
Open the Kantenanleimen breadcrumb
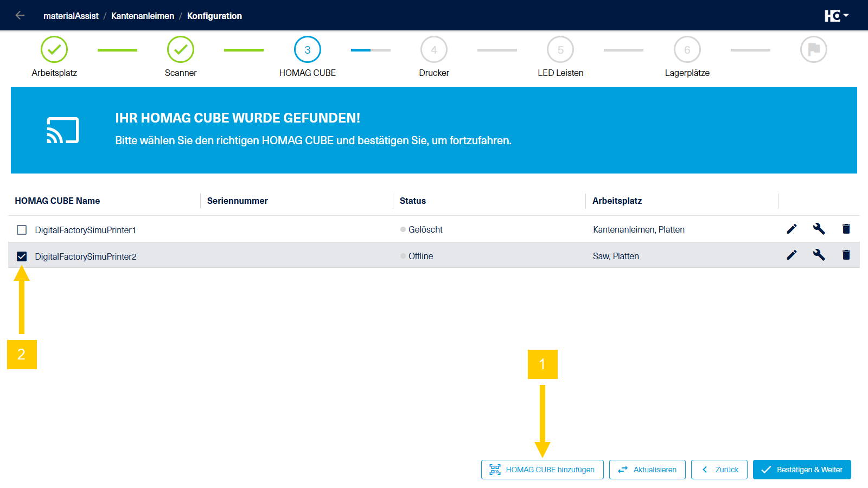click(143, 16)
